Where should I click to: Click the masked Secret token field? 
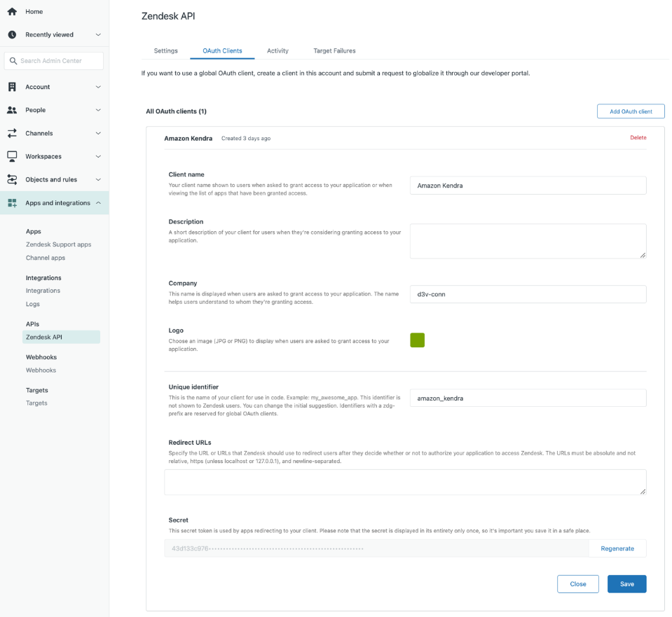[x=376, y=548]
